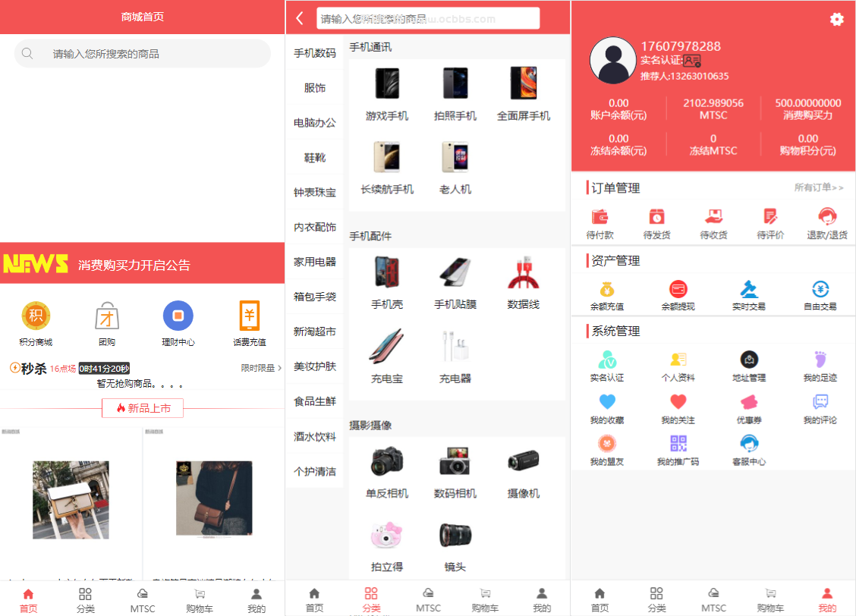
Task: Choose 手机数码 in category sidebar
Action: point(314,53)
